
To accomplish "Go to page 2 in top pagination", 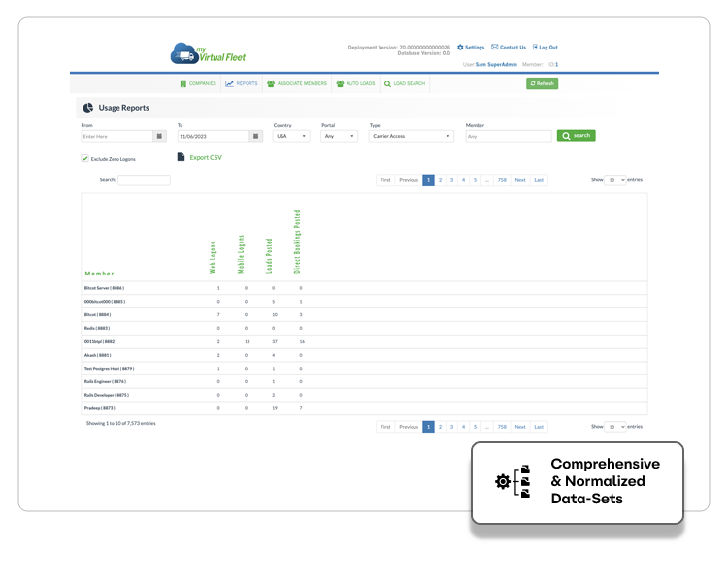I will (x=440, y=180).
